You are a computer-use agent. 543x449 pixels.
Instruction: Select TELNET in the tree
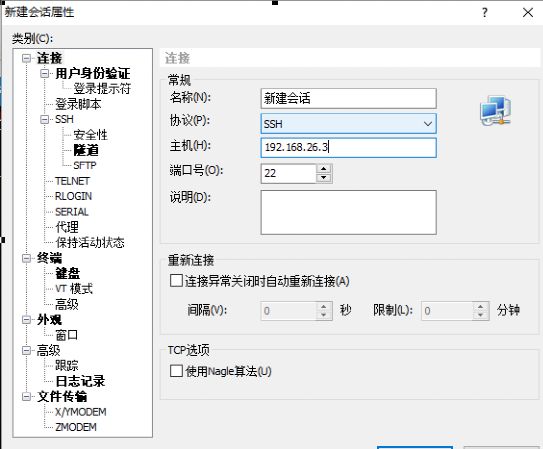[x=72, y=181]
